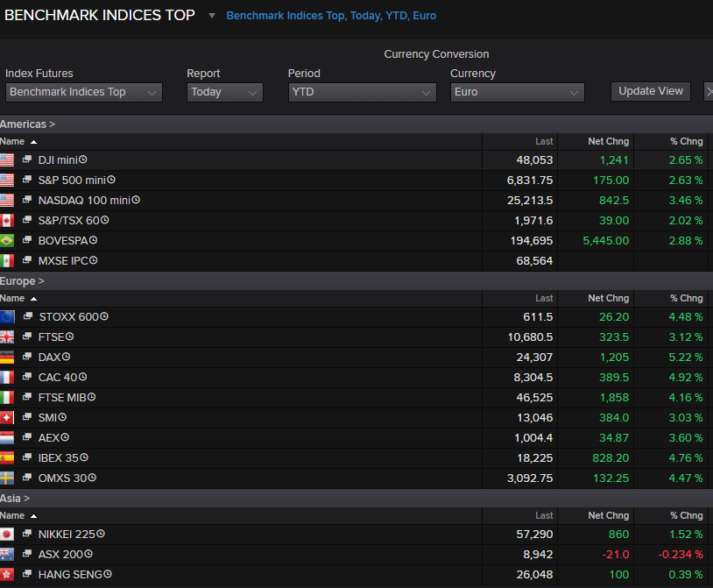Open the popup icon next to ASX 200
The image size is (713, 588).
(x=27, y=554)
